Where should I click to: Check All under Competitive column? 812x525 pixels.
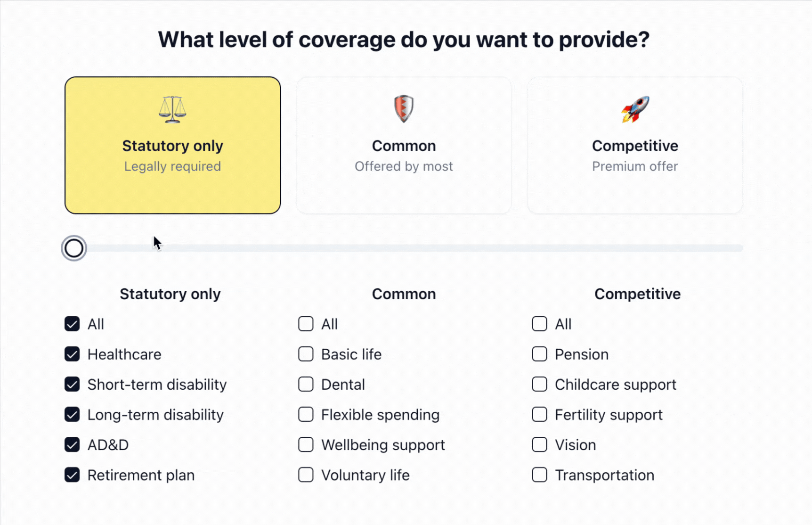(539, 324)
